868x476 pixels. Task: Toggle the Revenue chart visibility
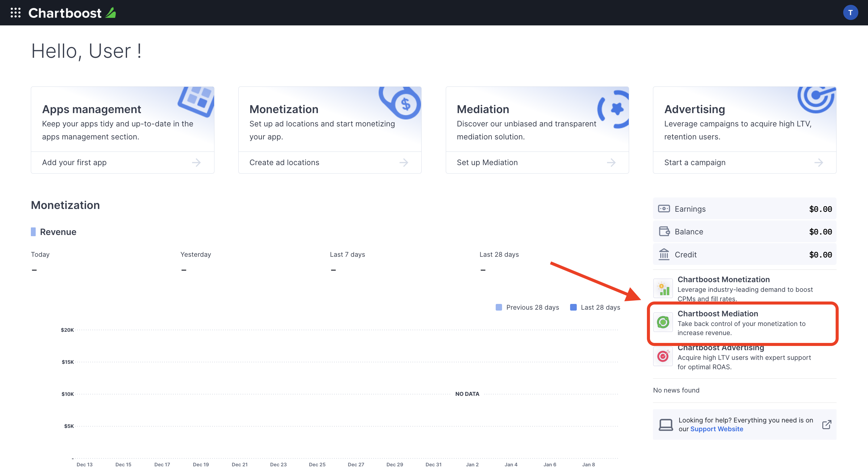pyautogui.click(x=33, y=231)
